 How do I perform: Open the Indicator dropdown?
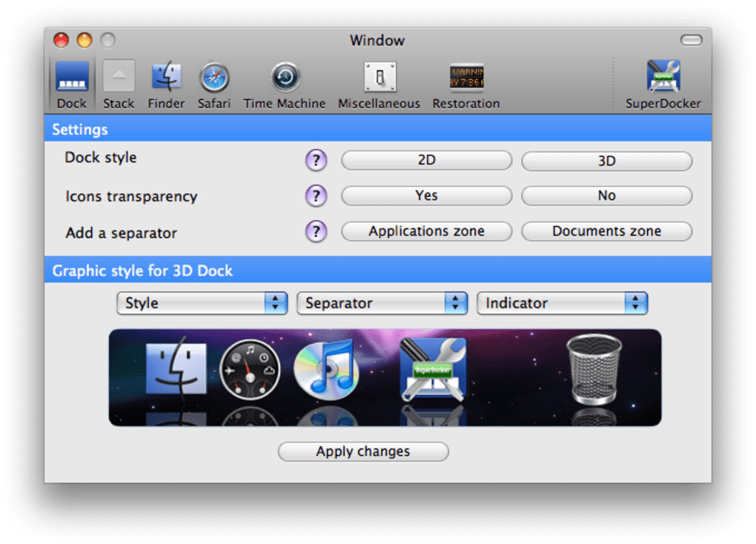coord(562,303)
